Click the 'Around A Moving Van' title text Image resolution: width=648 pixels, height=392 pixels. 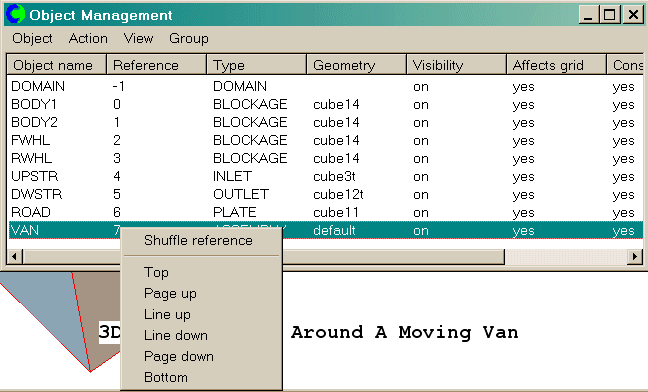pos(405,333)
